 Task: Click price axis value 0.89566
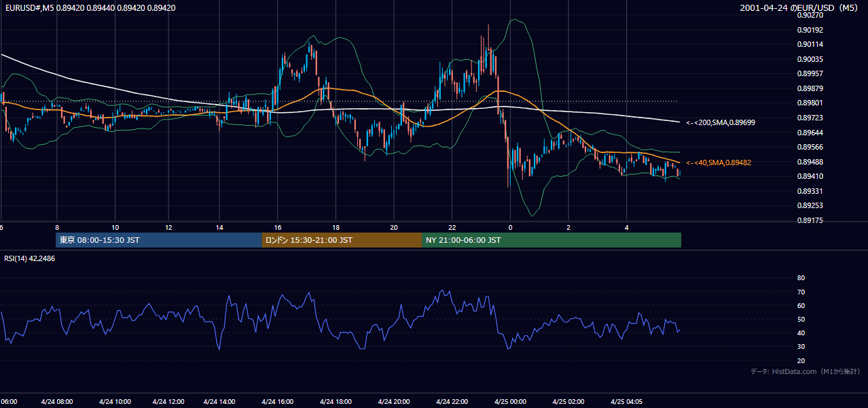(810, 147)
